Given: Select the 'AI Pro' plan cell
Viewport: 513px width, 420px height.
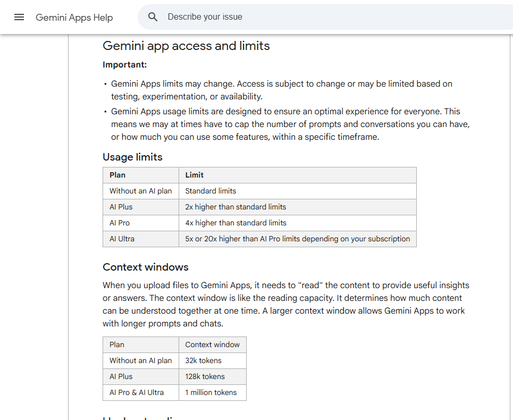Looking at the screenshot, I should pyautogui.click(x=141, y=223).
